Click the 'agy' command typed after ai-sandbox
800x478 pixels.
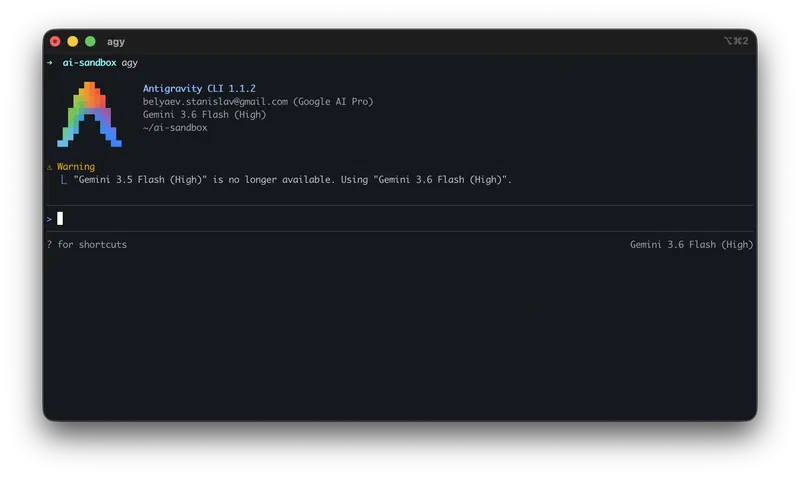click(x=130, y=63)
